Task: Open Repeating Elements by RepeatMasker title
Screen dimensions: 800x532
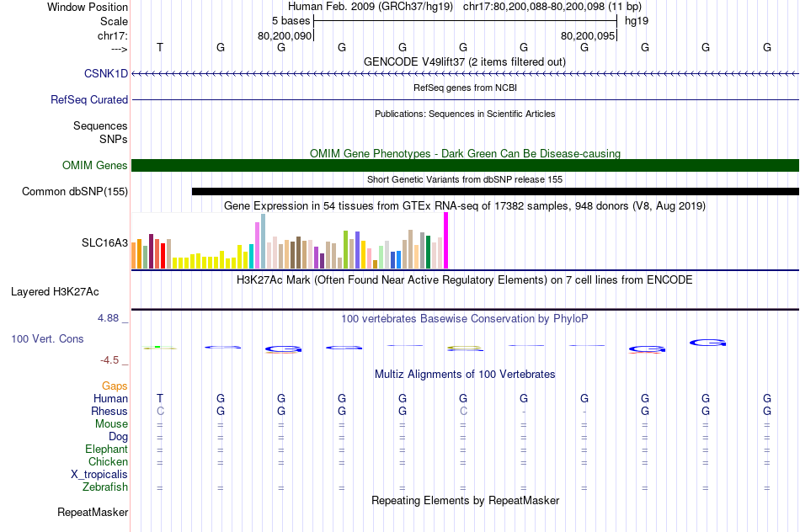Action: pyautogui.click(x=465, y=501)
